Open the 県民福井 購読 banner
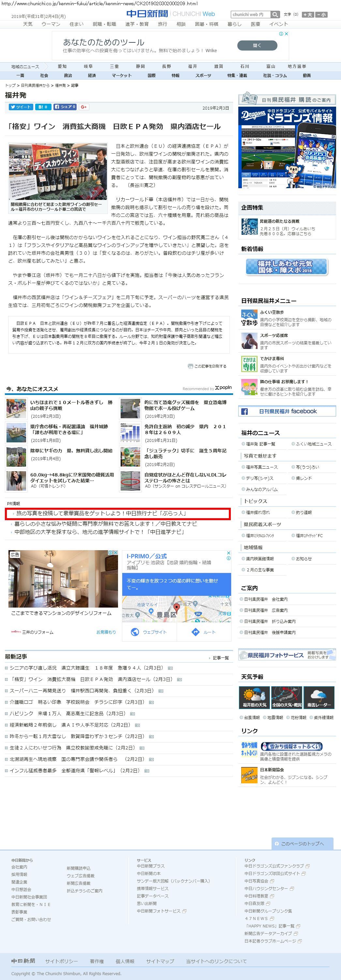Image resolution: width=341 pixels, height=980 pixels. pyautogui.click(x=287, y=99)
